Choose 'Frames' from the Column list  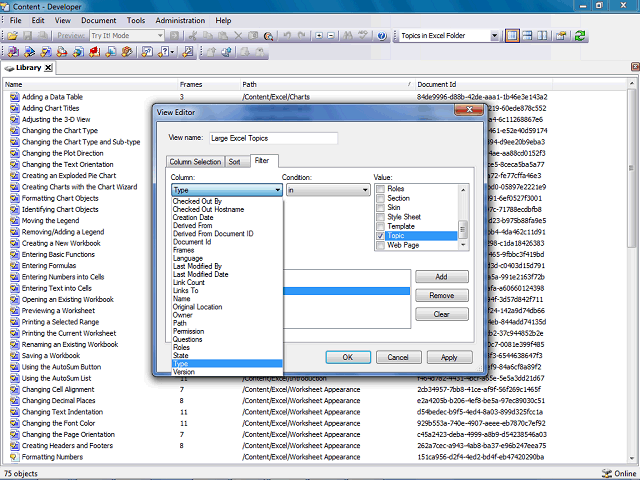click(x=227, y=250)
